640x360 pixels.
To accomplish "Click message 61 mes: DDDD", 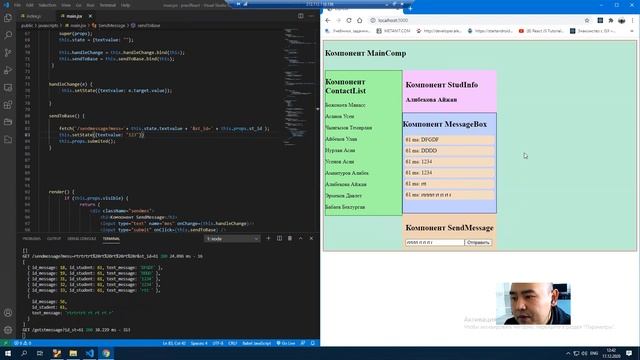I will coord(449,151).
